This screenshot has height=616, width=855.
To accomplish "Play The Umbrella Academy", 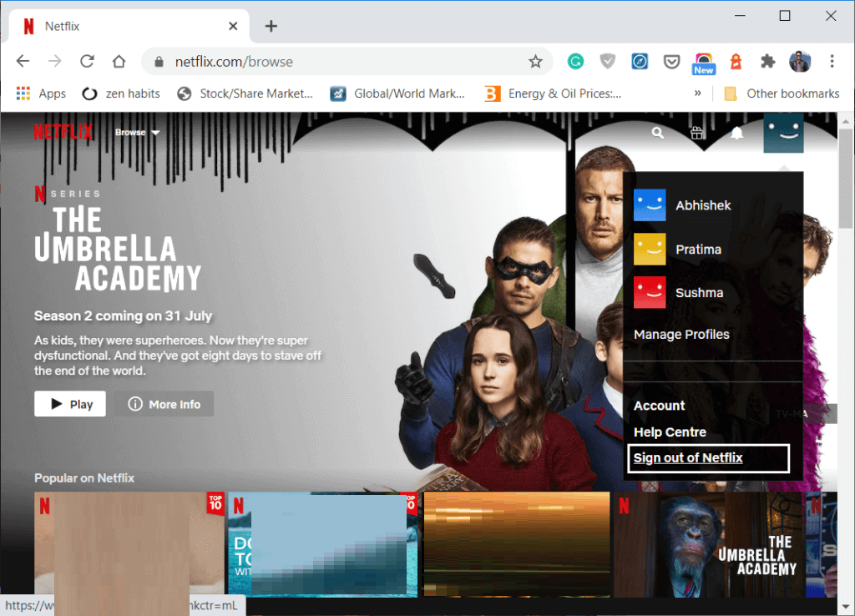I will point(70,404).
